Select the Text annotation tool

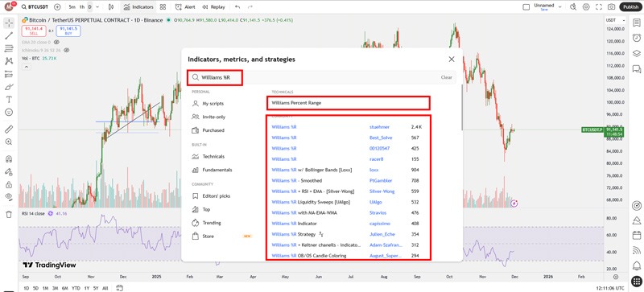point(9,100)
